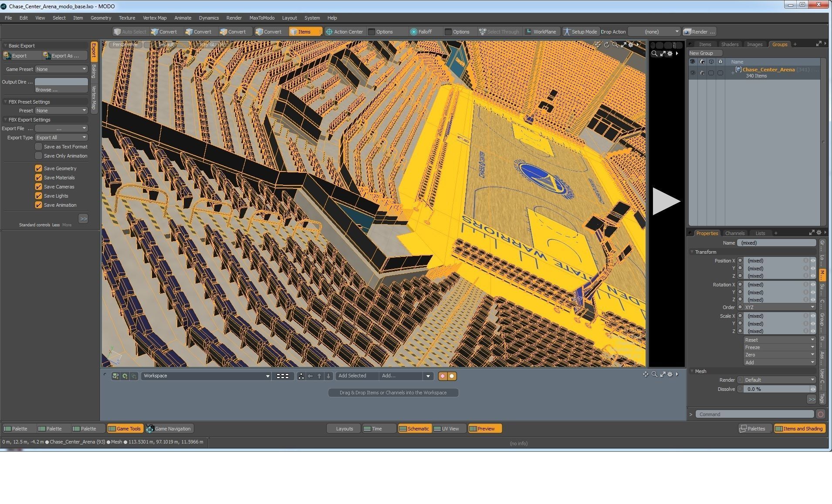Click the schematic pan move icon

(x=646, y=374)
